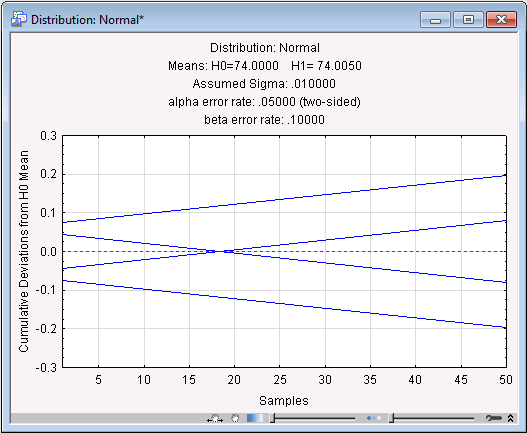Image resolution: width=527 pixels, height=433 pixels.
Task: Click the 'Cumulative Deviations from H0 Mean' axis label
Action: (24, 251)
